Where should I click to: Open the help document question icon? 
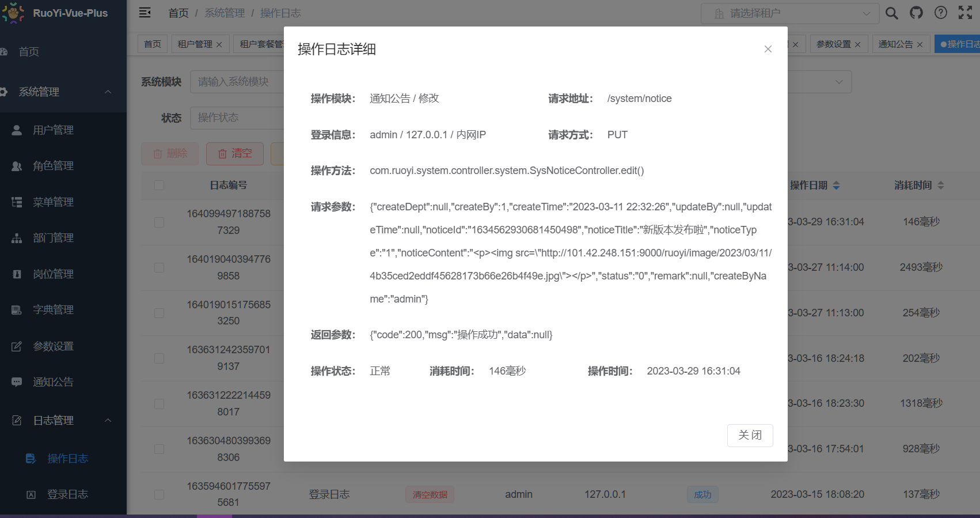941,13
